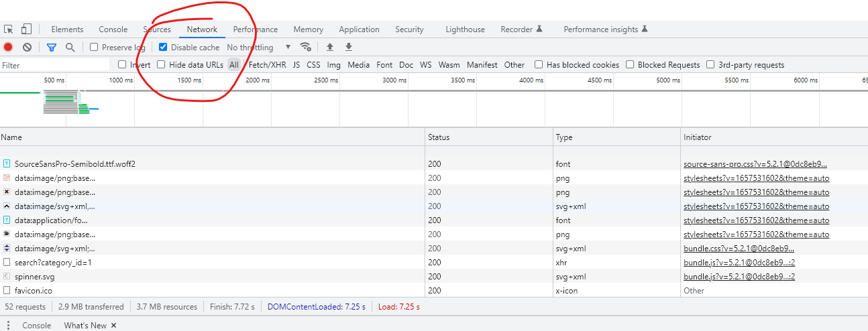Select the favicon.ico request row
868x331 pixels.
tap(434, 291)
